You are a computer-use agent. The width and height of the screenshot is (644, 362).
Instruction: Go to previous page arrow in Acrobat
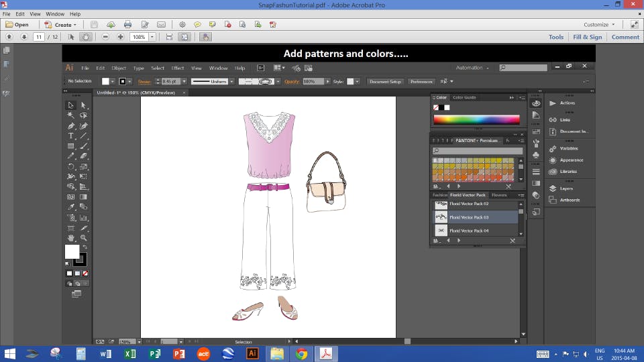[9, 37]
